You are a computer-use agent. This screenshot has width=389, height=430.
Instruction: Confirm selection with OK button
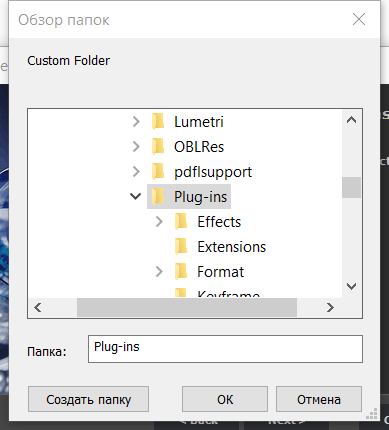tap(225, 399)
